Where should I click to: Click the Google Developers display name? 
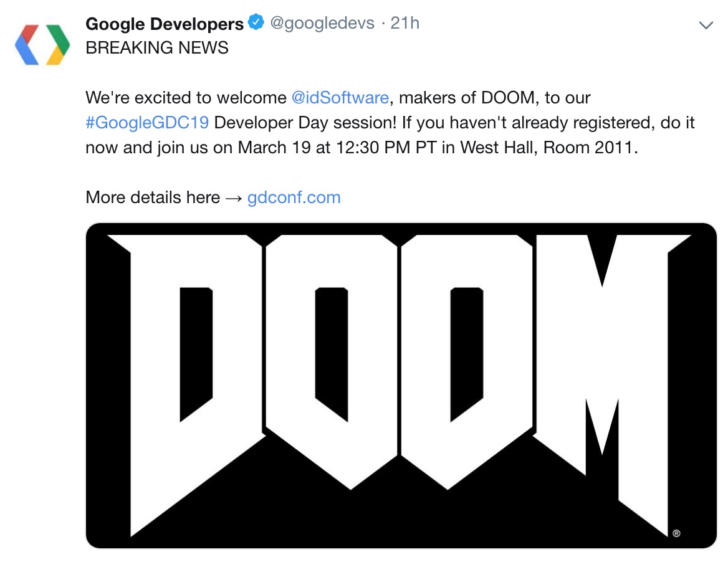pyautogui.click(x=165, y=23)
